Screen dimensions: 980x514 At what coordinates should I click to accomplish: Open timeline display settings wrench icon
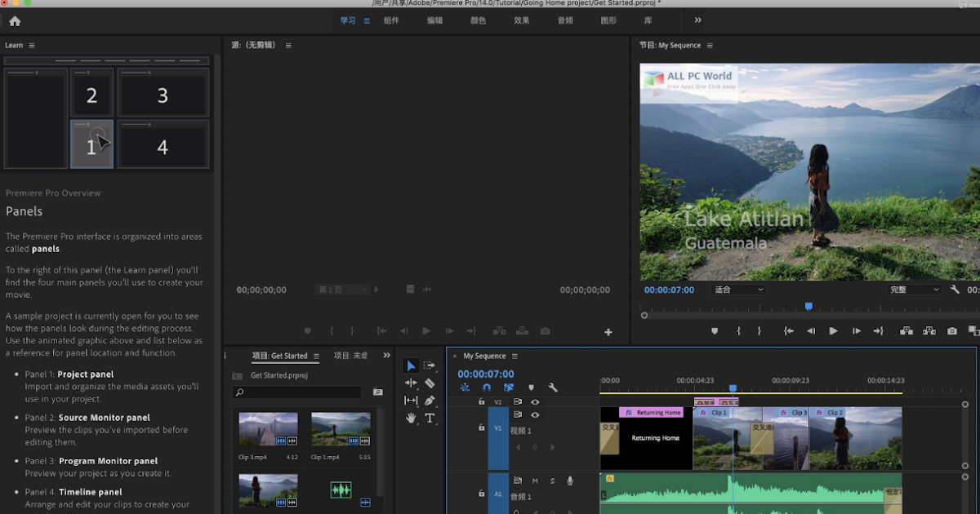pyautogui.click(x=552, y=388)
